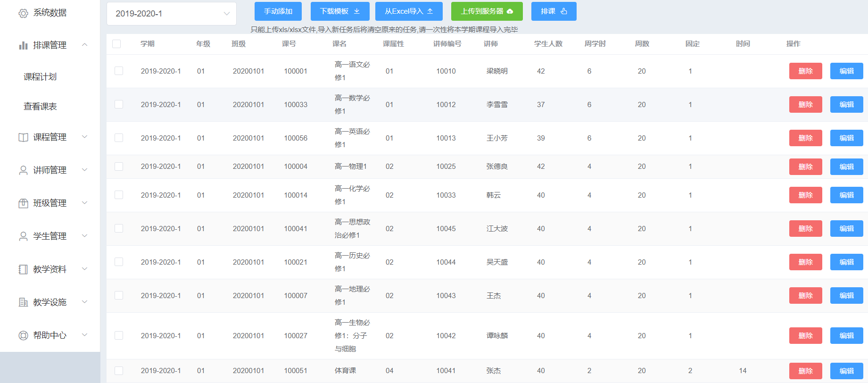Screen dimensions: 868x383
Task: Check the row for course 100007
Action: click(x=119, y=295)
